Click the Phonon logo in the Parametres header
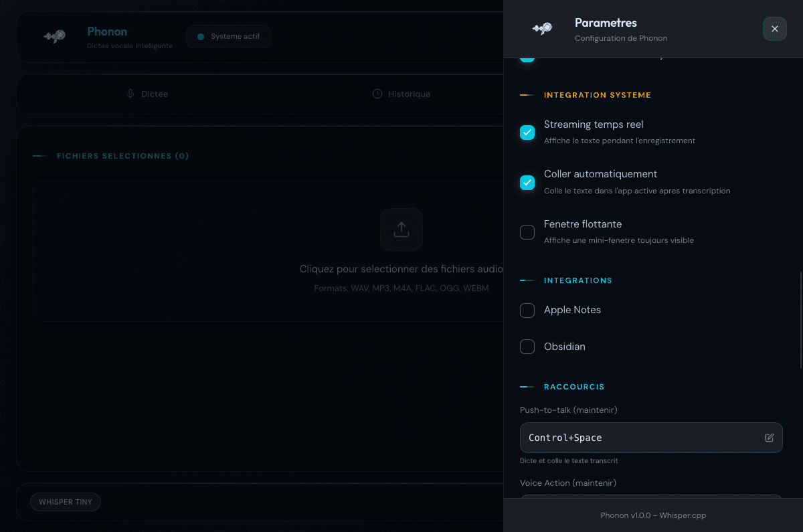The image size is (803, 532). pos(541,29)
